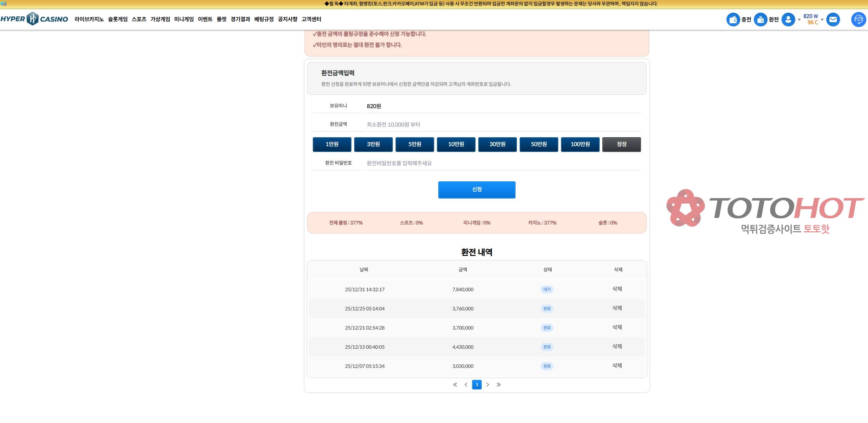The width and height of the screenshot is (868, 423).
Task: Jump to last page double-arrow icon
Action: (x=498, y=385)
